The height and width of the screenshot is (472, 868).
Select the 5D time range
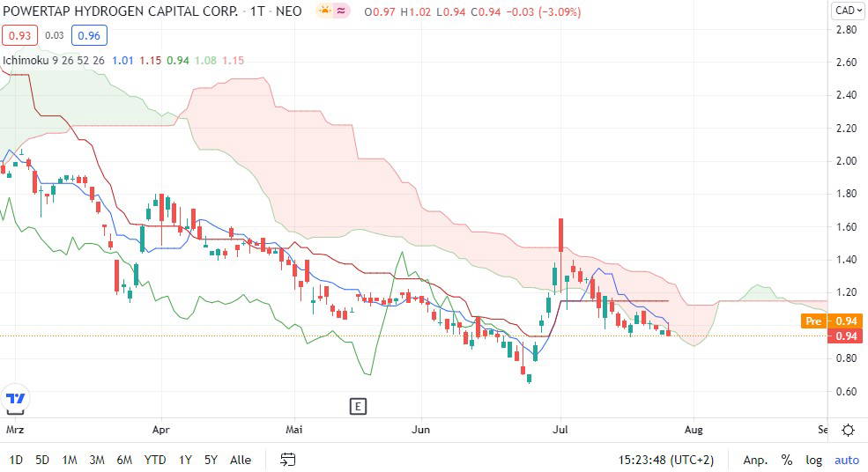(x=42, y=460)
